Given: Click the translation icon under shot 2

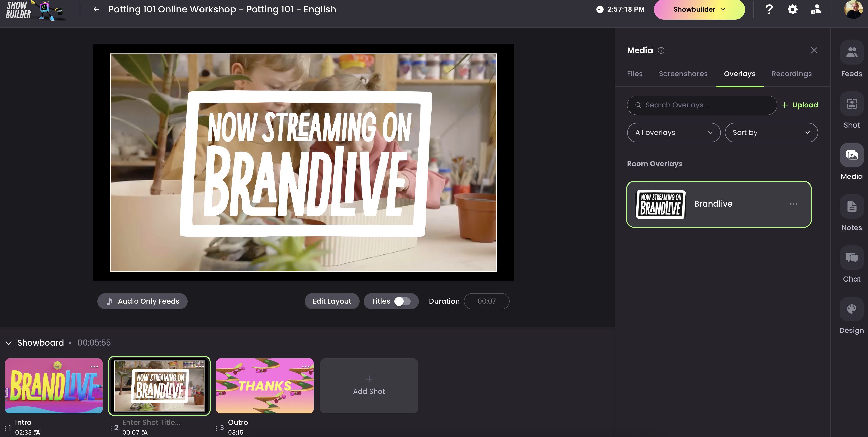Looking at the screenshot, I should [x=144, y=432].
